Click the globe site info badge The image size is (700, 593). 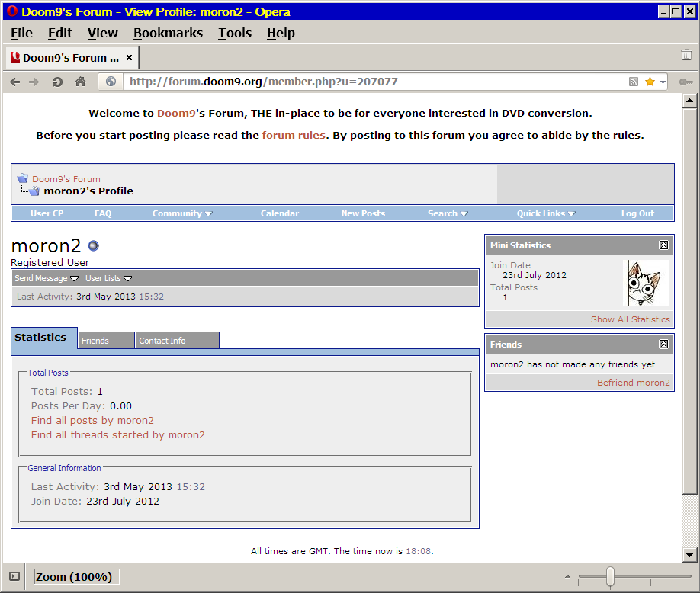pos(111,82)
